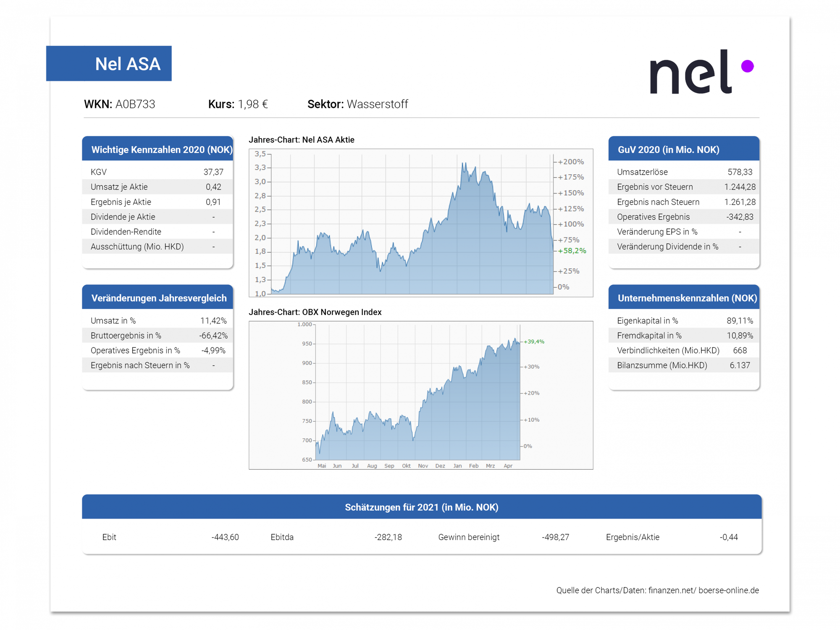This screenshot has width=840, height=630.
Task: Click the Ebitda value -282,18
Action: pos(388,537)
